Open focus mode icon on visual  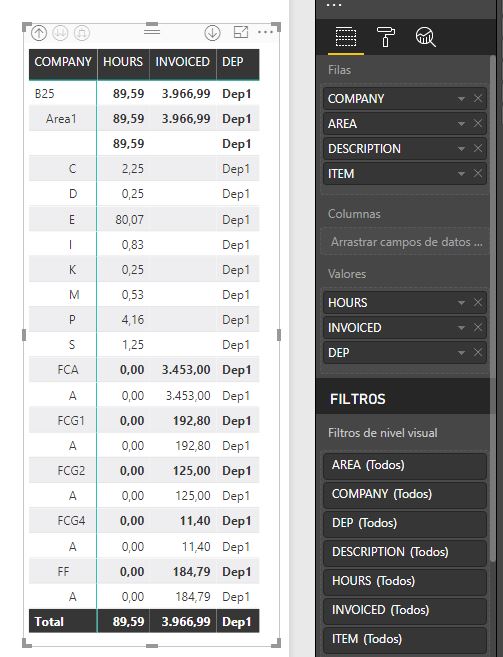coord(241,32)
